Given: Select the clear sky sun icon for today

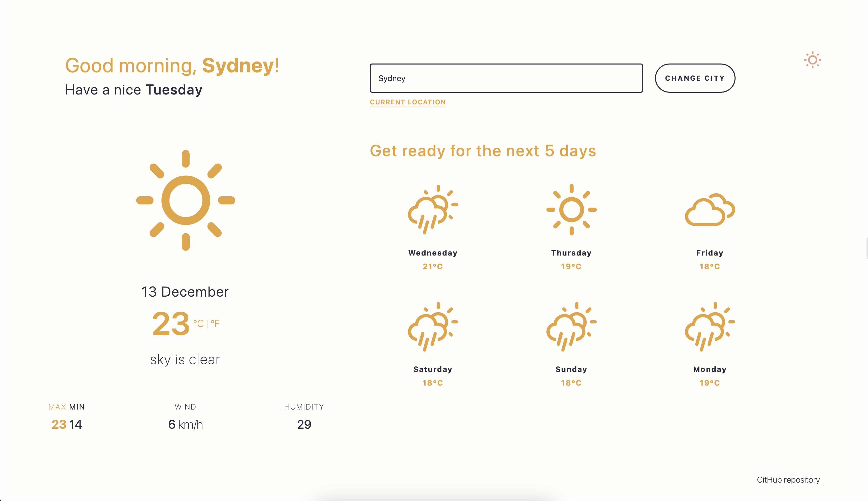Looking at the screenshot, I should [x=186, y=200].
